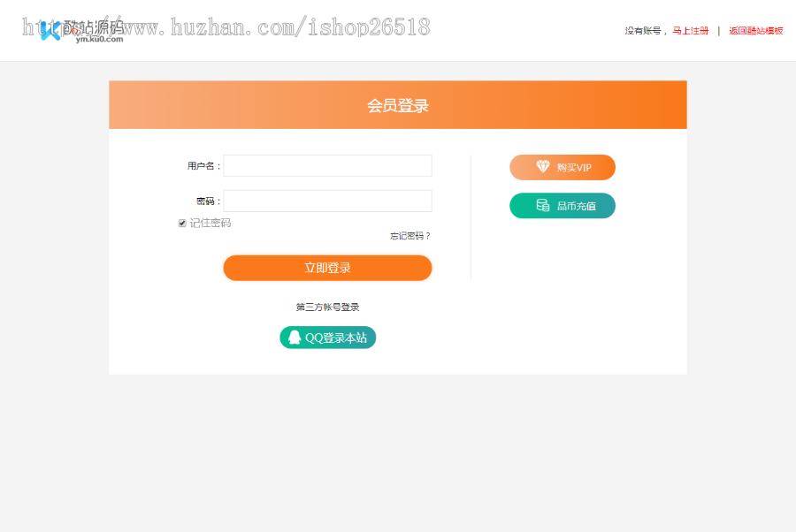Open the 忘记密码? link
Screen dimensions: 796x532
[410, 236]
